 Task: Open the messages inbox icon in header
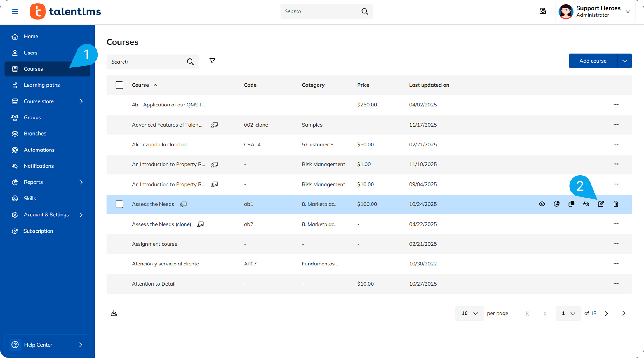pyautogui.click(x=542, y=11)
